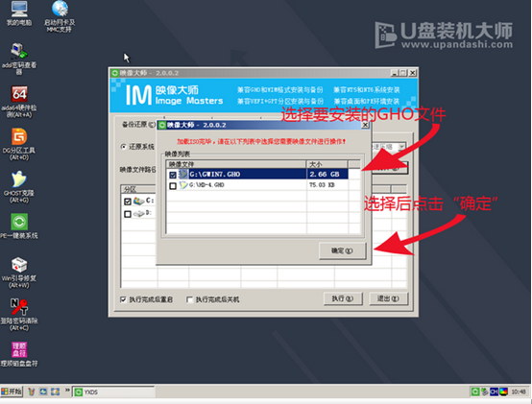Click the 分区 column header in main window
The height and width of the screenshot is (404, 532).
click(138, 189)
